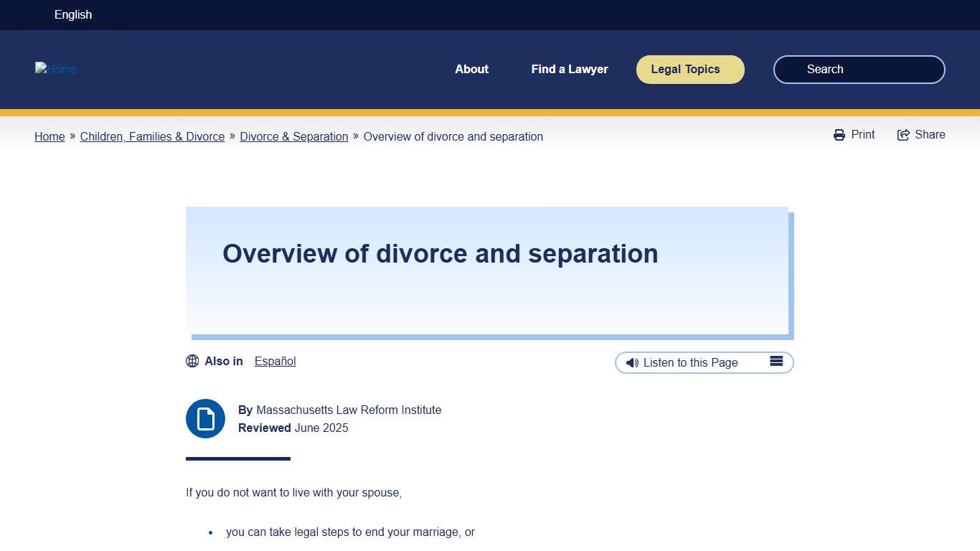This screenshot has width=980, height=551.
Task: Click the globe icon next to "Also in"
Action: coord(192,361)
